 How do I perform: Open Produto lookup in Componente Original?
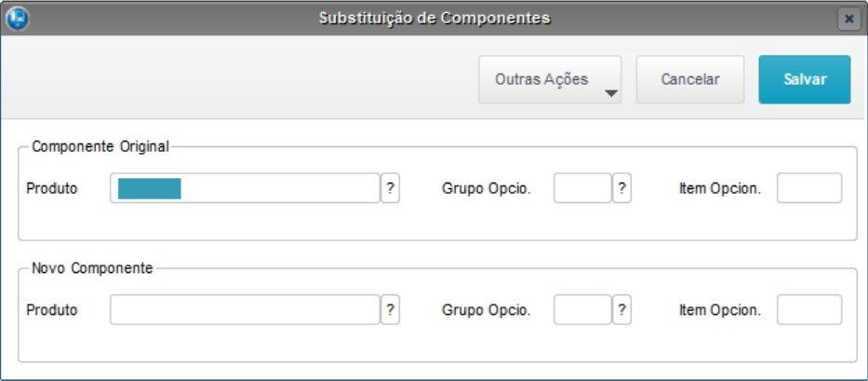click(x=391, y=188)
